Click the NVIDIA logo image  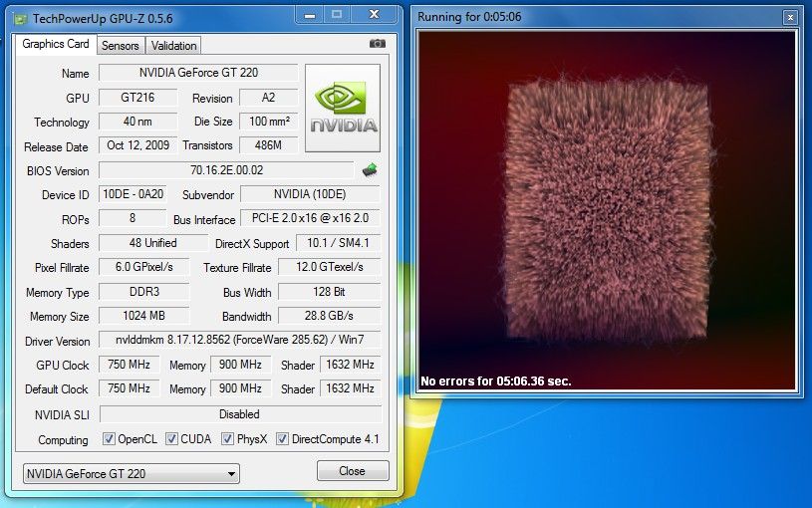343,108
